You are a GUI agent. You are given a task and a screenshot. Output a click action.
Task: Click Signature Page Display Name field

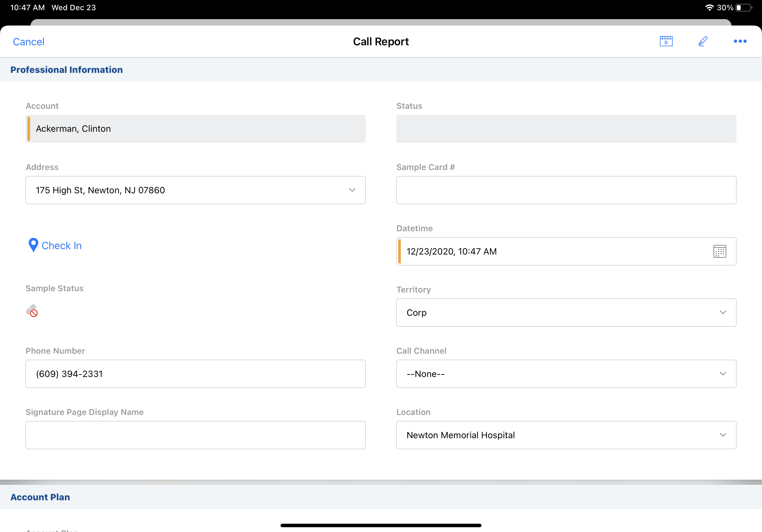(195, 435)
